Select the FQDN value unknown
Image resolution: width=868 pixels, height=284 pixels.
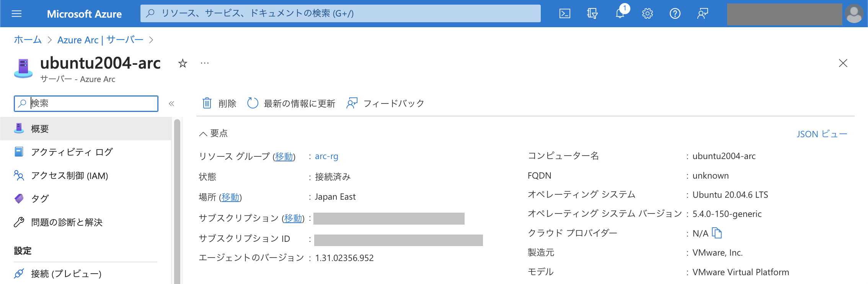[x=711, y=176]
